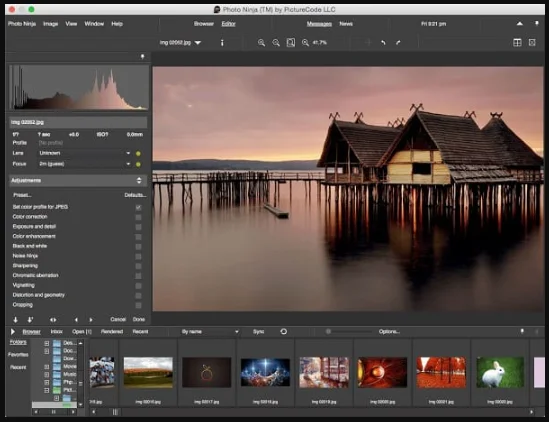Click the down arrow with mark beside it
The width and height of the screenshot is (549, 422).
[x=30, y=320]
